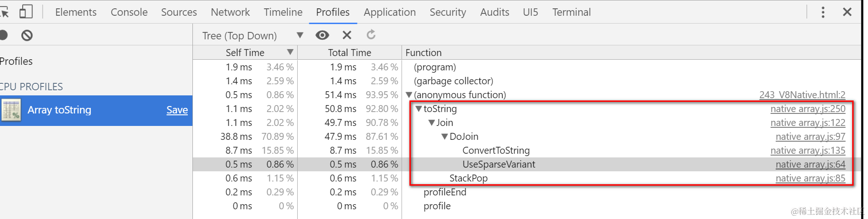This screenshot has height=219, width=868.
Task: Click the exclude selected function X icon
Action: click(347, 35)
